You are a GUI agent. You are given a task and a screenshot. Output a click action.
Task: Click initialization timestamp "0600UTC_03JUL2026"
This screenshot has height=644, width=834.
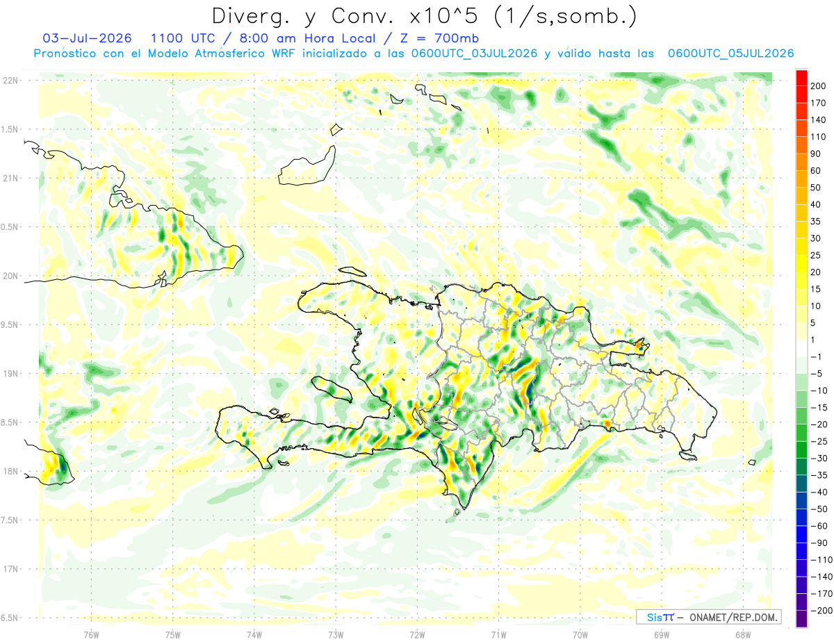[x=474, y=53]
